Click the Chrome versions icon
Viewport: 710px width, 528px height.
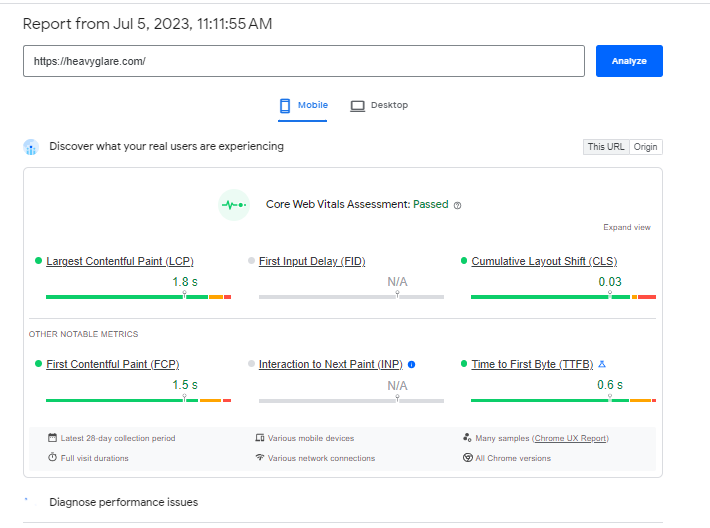coord(467,458)
